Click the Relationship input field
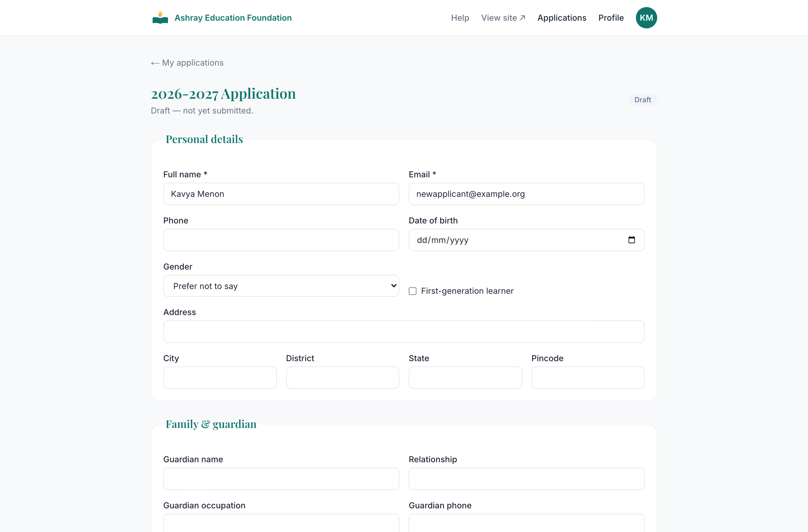Viewport: 808px width, 532px height. click(526, 479)
